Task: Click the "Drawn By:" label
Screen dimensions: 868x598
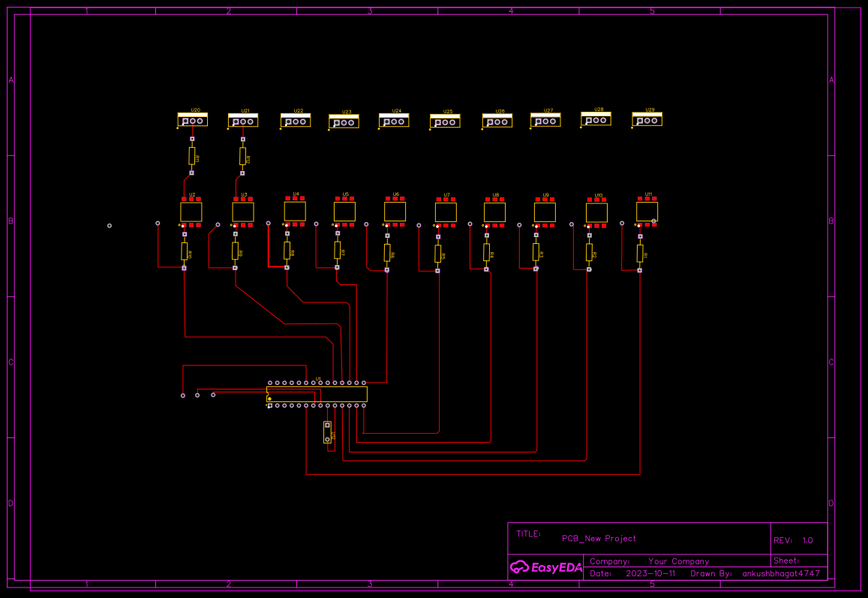Action: 711,574
